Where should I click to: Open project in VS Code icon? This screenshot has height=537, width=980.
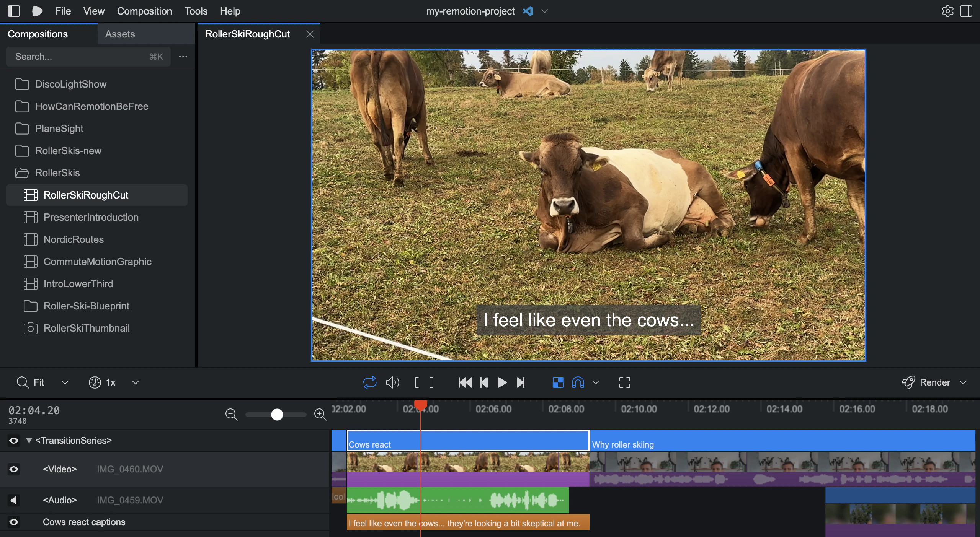click(x=528, y=11)
